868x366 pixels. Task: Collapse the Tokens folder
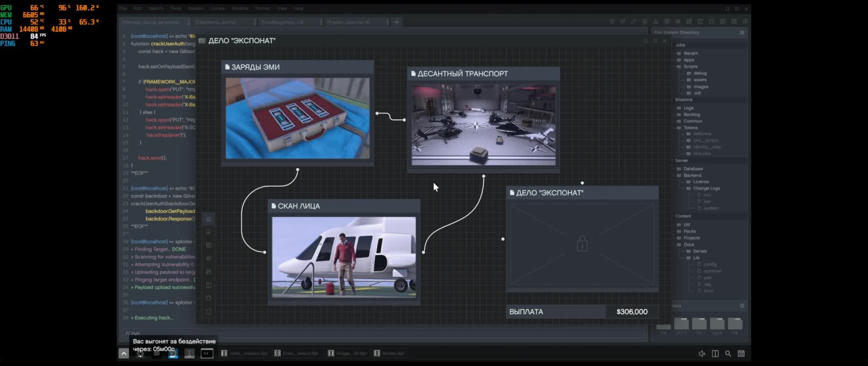[x=688, y=128]
